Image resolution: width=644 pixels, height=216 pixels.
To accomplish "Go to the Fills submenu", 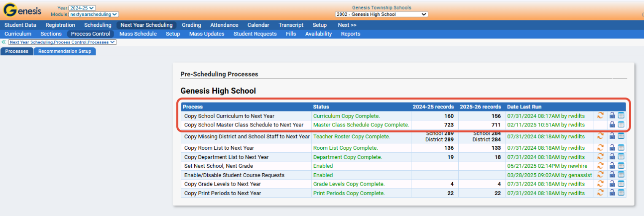I will click(x=291, y=34).
